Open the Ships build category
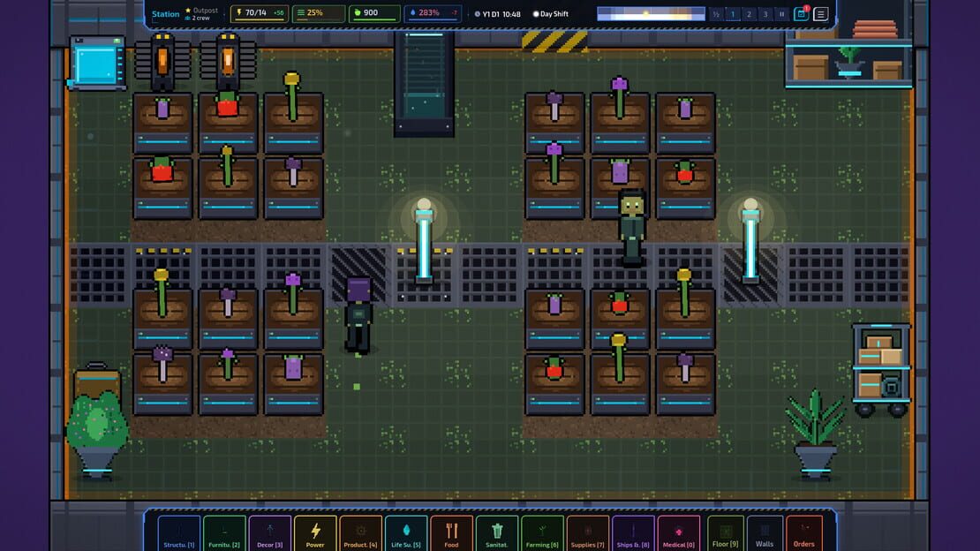The image size is (980, 551). click(x=633, y=532)
